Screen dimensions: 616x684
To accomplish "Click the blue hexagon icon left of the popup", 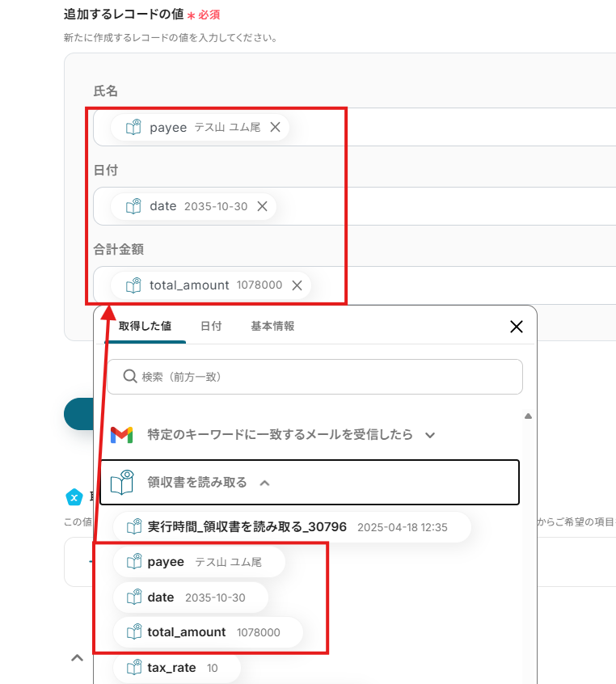I will [x=74, y=496].
